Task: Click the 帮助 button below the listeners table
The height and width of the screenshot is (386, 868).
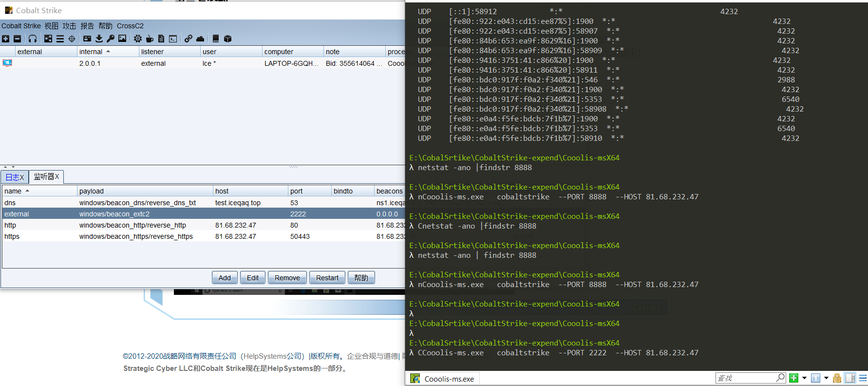Action: [x=361, y=278]
